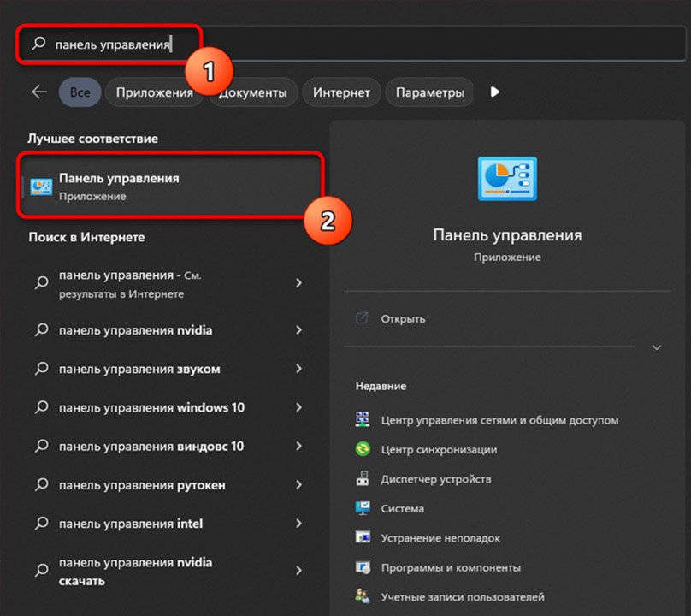Click the Диспетчер устройств icon
Viewport: 691px width, 616px height.
point(363,478)
